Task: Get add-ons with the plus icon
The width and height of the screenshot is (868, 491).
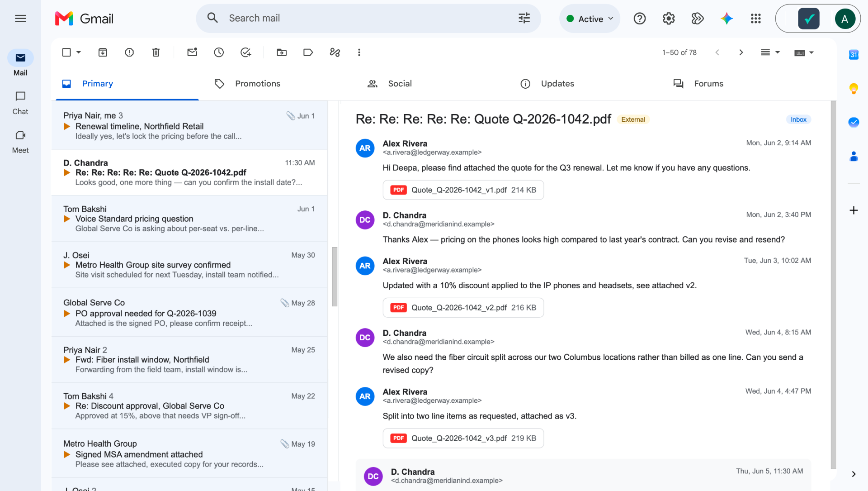Action: [x=854, y=210]
